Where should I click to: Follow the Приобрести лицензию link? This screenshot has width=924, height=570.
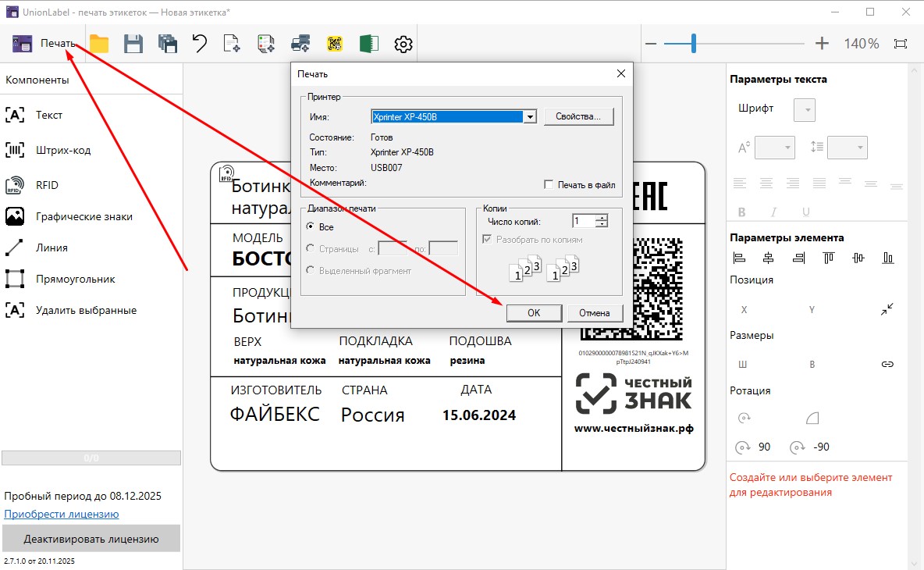point(62,514)
